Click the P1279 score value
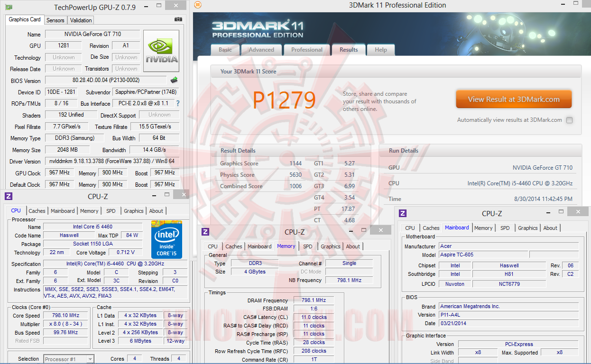Image resolution: width=591 pixels, height=364 pixels. [x=284, y=100]
